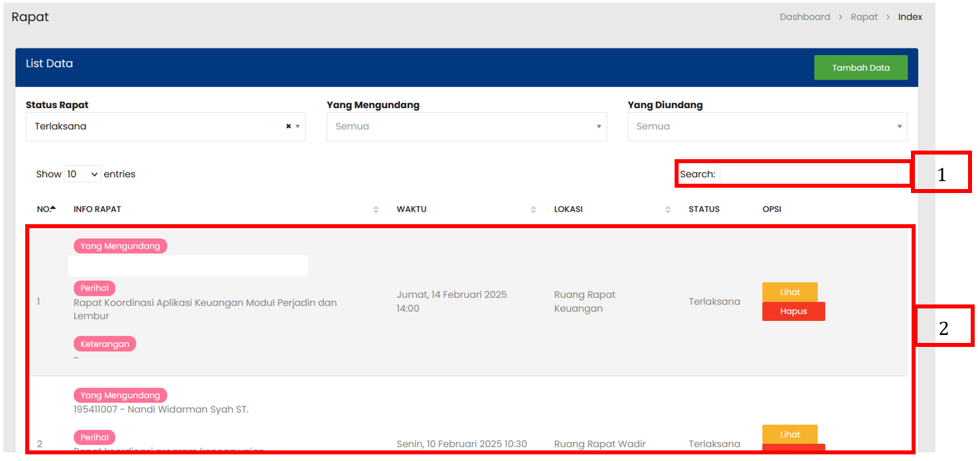This screenshot has width=980, height=461.
Task: Click the Keterangan badge in row 1
Action: click(x=105, y=344)
